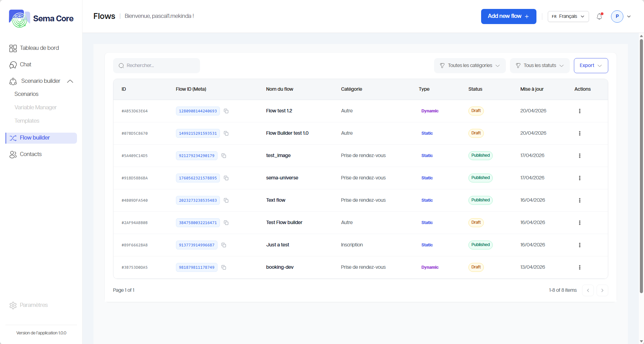
Task: Open the Toutes les catégories filter
Action: point(469,66)
